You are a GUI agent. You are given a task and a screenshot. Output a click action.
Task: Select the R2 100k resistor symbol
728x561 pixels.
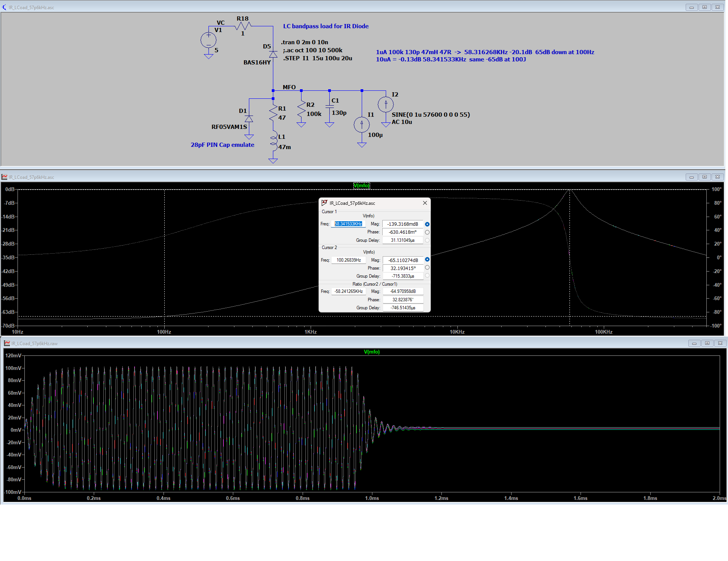tap(301, 109)
